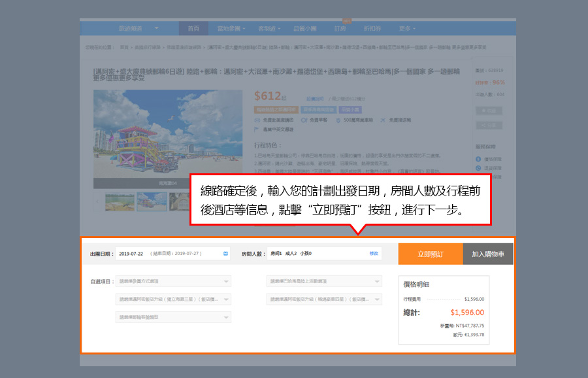This screenshot has width=588, height=378.
Task: Open the 訂房 navigation tab
Action: point(340,29)
